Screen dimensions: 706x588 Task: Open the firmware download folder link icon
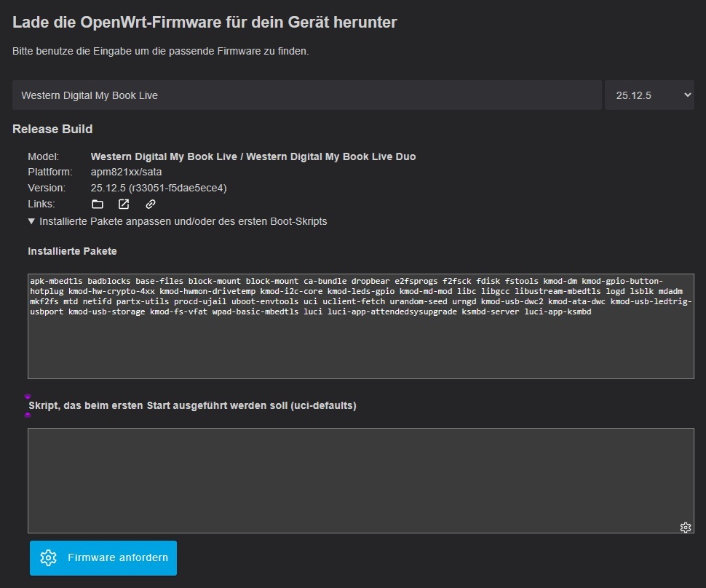tap(98, 204)
